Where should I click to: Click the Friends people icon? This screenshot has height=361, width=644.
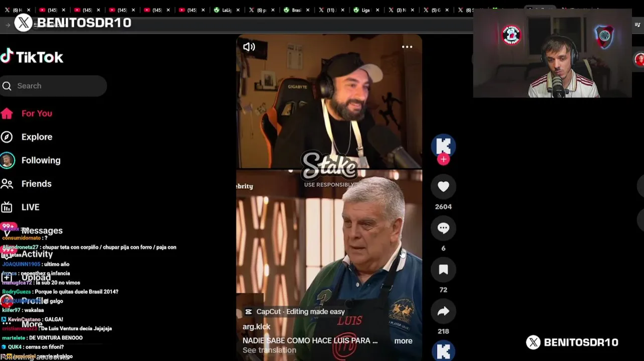[x=7, y=184]
